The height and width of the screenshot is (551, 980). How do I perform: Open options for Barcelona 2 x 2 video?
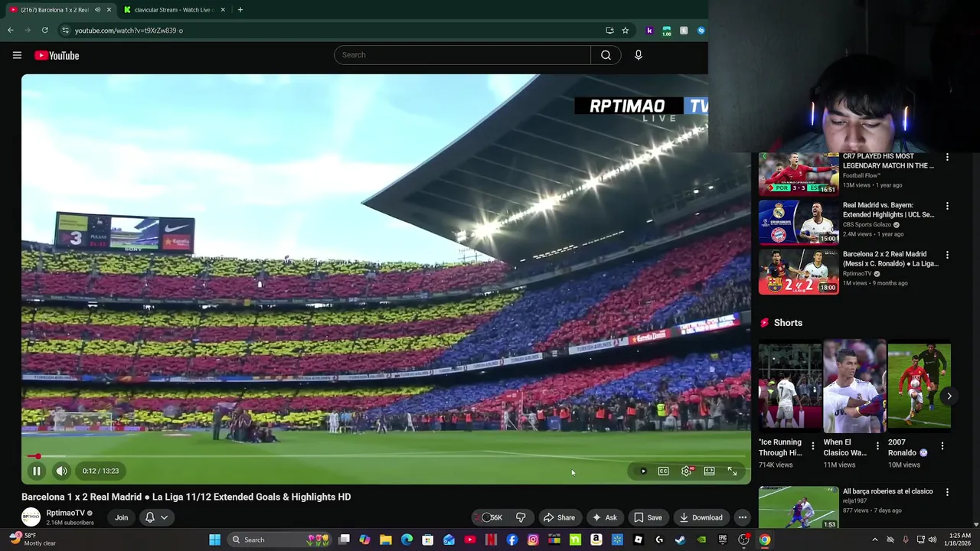[x=947, y=255]
